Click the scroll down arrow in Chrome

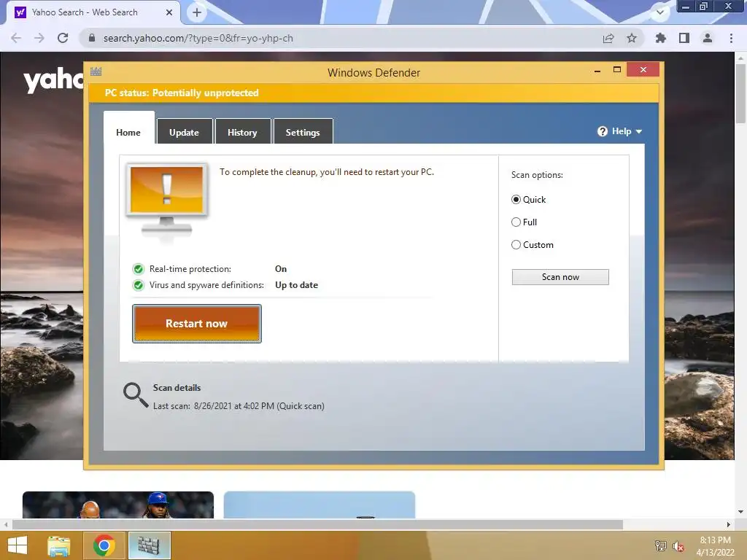740,512
